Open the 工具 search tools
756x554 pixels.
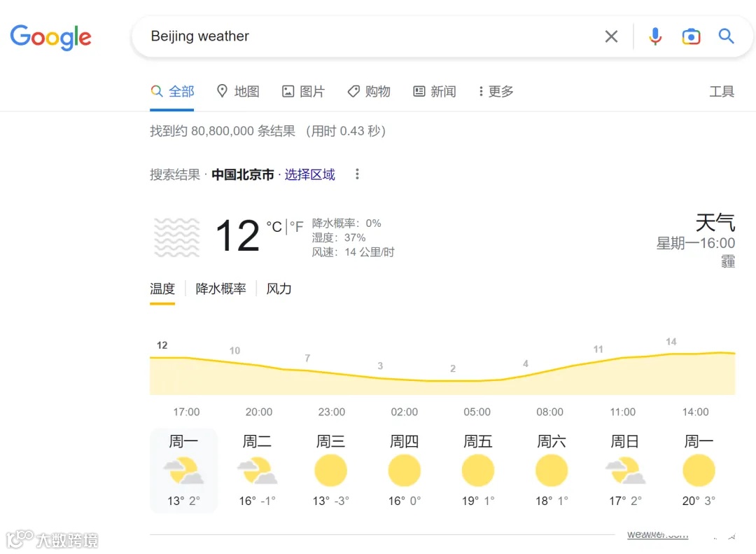point(722,92)
